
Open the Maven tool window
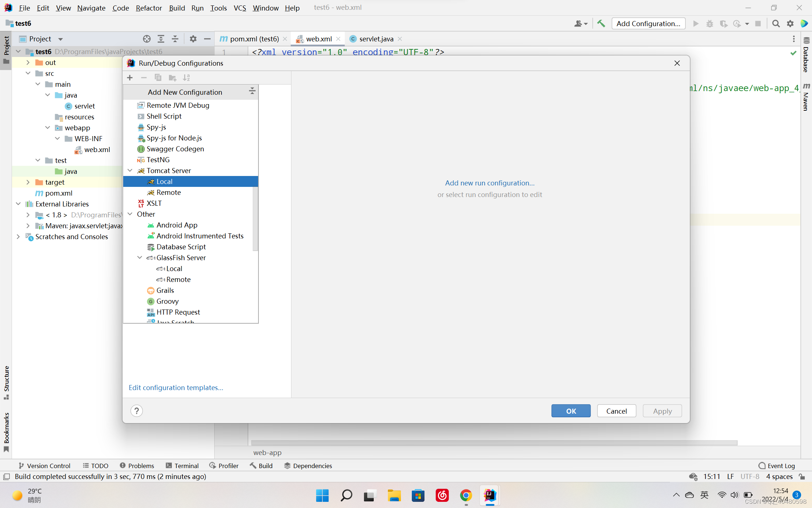806,97
